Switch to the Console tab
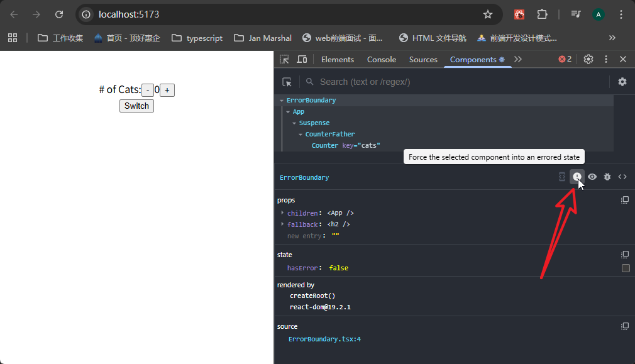The height and width of the screenshot is (364, 635). [x=382, y=60]
